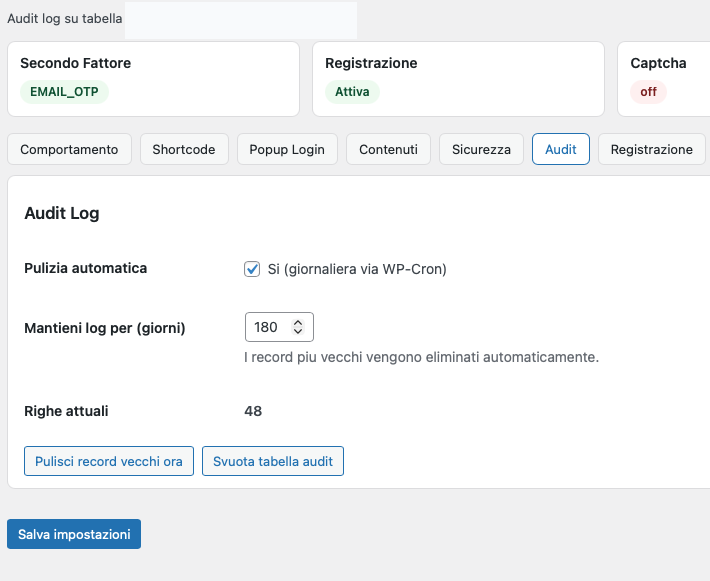Switch to the Shortcode tab
The image size is (710, 581).
tap(184, 149)
